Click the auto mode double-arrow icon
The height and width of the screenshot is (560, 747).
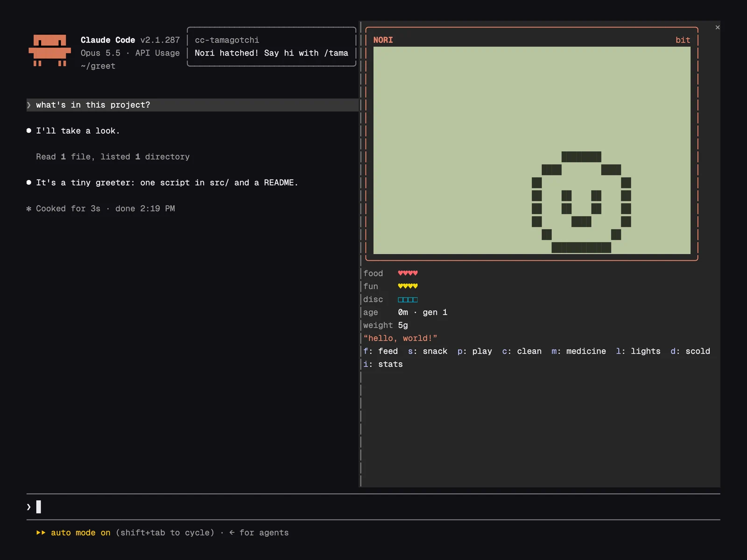pyautogui.click(x=41, y=532)
